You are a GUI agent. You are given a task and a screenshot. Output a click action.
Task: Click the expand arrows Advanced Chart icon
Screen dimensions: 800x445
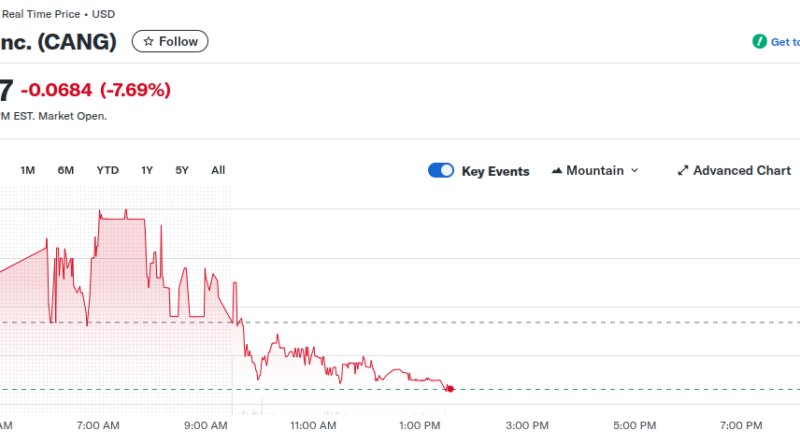coord(683,171)
